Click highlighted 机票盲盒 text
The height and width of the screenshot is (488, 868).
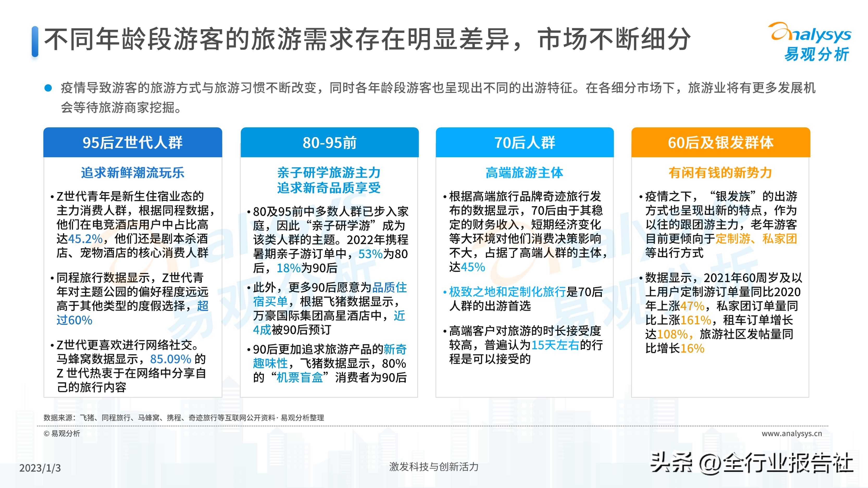click(x=300, y=378)
